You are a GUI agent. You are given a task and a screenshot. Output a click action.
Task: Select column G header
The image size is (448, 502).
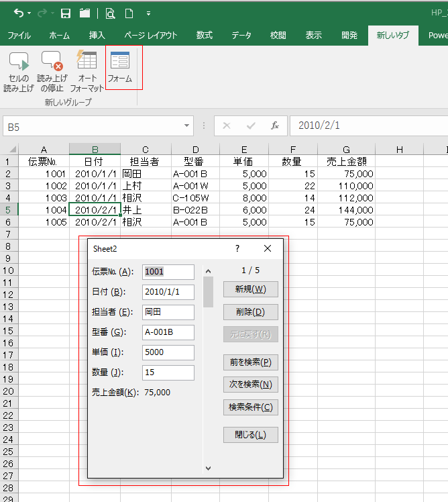(346, 149)
